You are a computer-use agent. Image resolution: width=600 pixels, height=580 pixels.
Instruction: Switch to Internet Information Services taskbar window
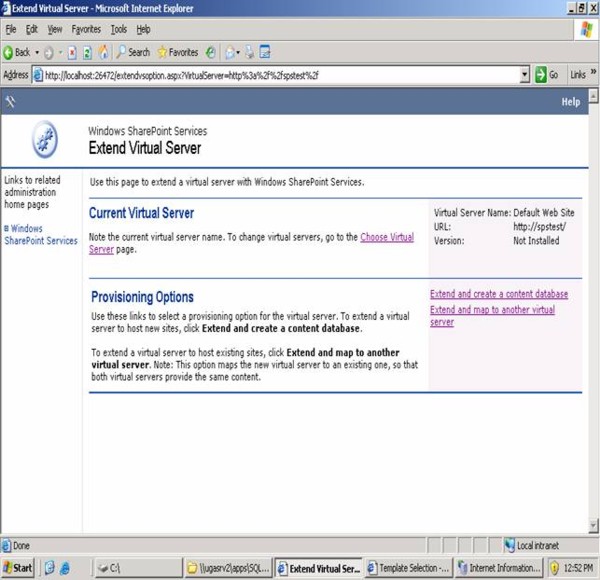pyautogui.click(x=499, y=568)
